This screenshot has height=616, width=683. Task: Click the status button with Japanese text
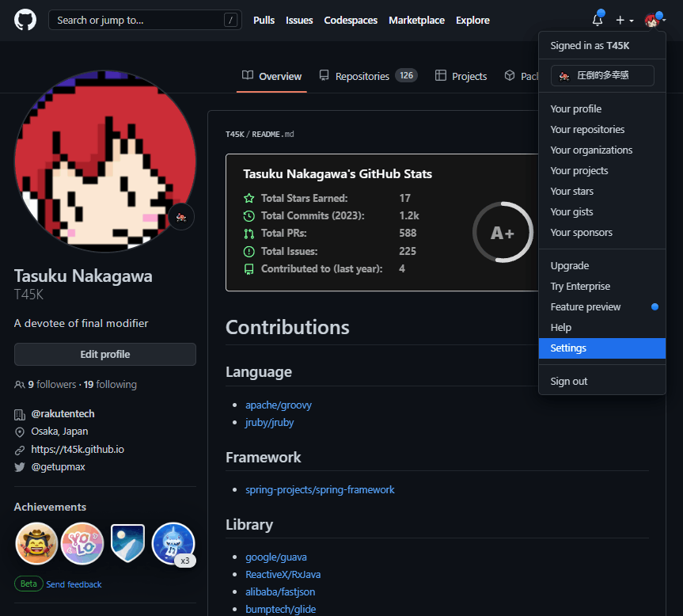(602, 75)
